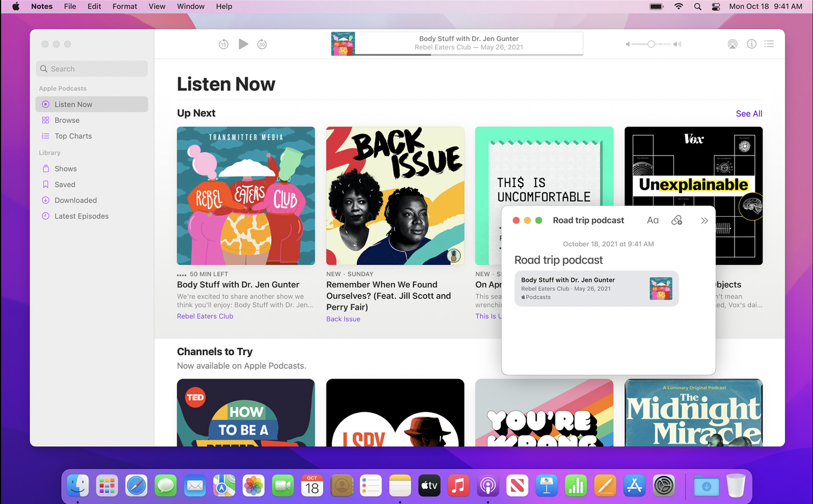
Task: Open Photos from the Dock
Action: point(253,486)
